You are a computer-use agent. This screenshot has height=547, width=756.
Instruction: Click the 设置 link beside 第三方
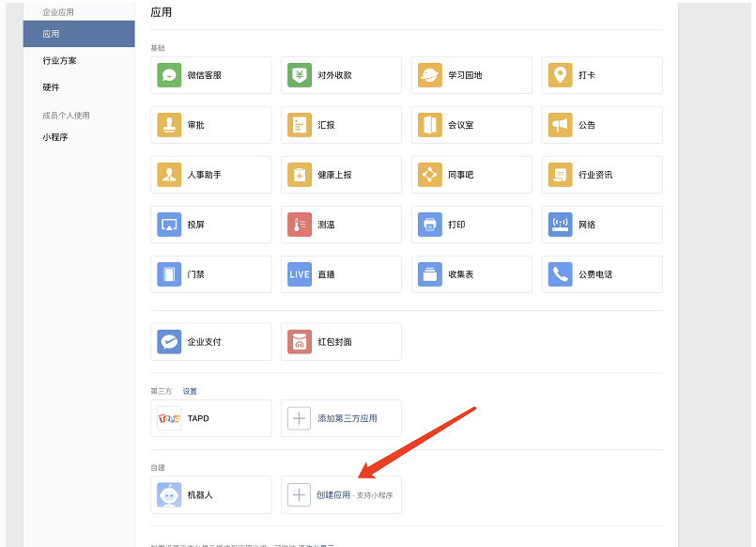(x=190, y=391)
